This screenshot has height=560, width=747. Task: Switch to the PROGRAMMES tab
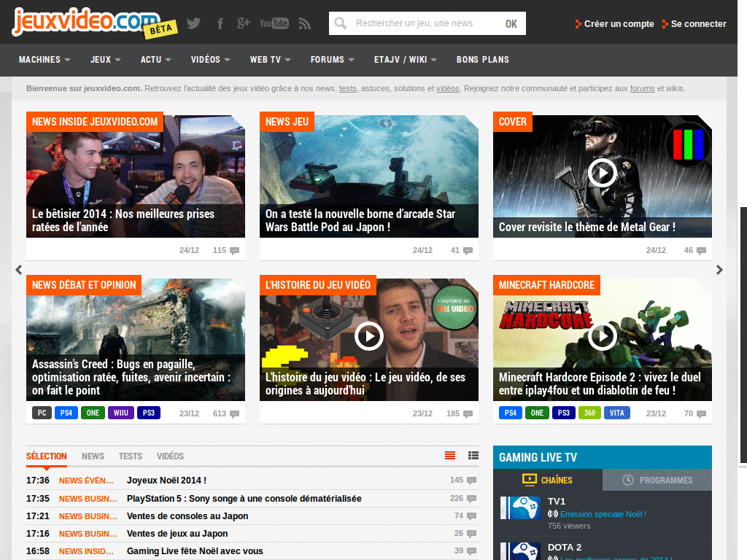(x=657, y=480)
